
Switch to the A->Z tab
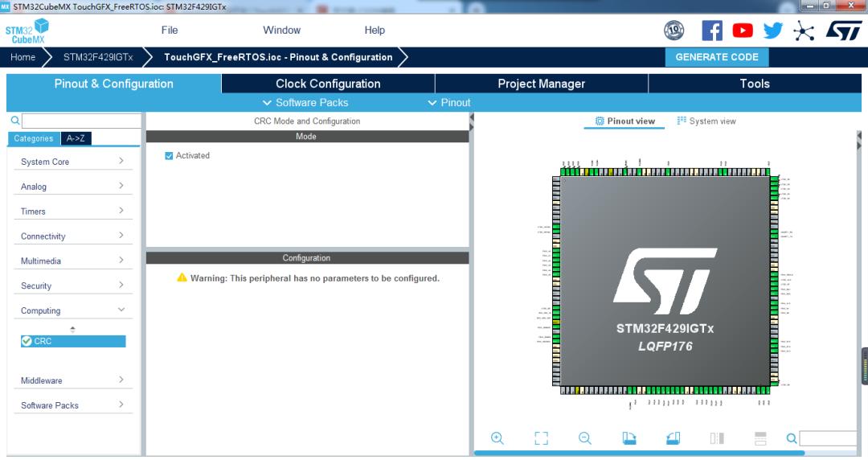(76, 138)
